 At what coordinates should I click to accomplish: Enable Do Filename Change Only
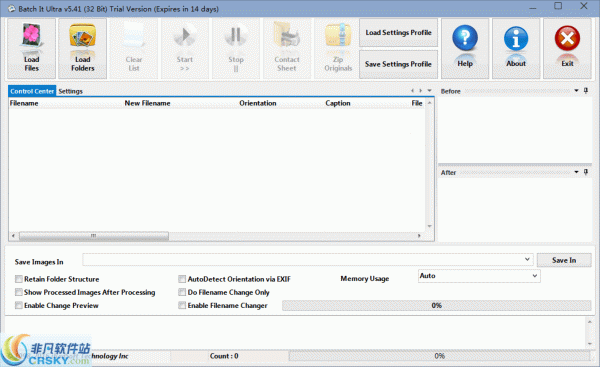(x=182, y=292)
